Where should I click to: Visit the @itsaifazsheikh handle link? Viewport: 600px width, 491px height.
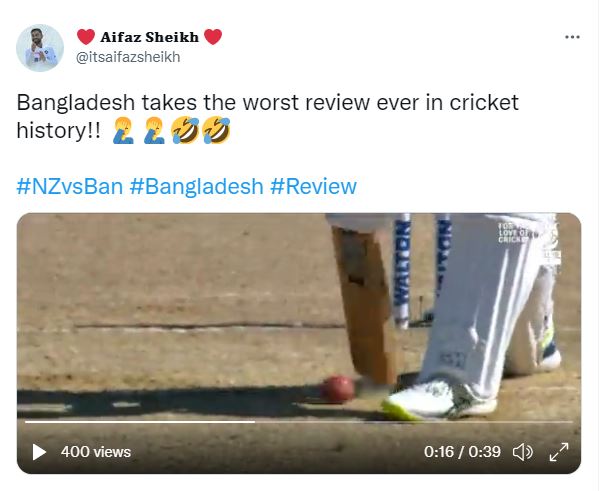pos(128,57)
